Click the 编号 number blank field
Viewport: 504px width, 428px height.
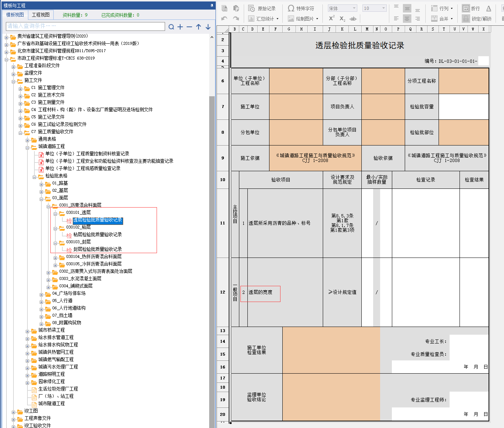[x=483, y=61]
